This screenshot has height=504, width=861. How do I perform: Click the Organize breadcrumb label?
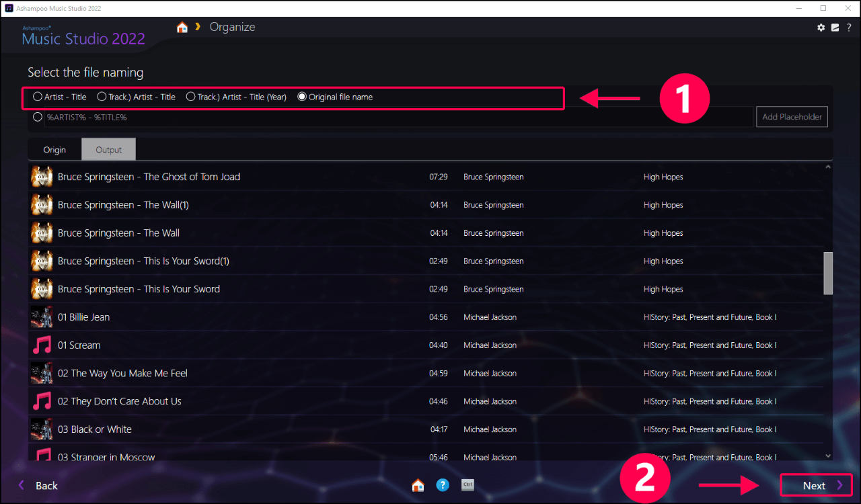coord(232,28)
